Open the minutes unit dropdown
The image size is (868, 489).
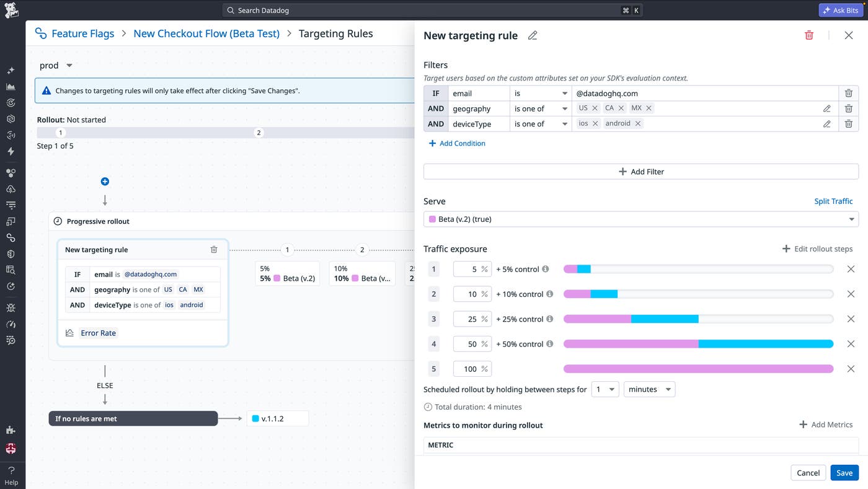tap(650, 389)
